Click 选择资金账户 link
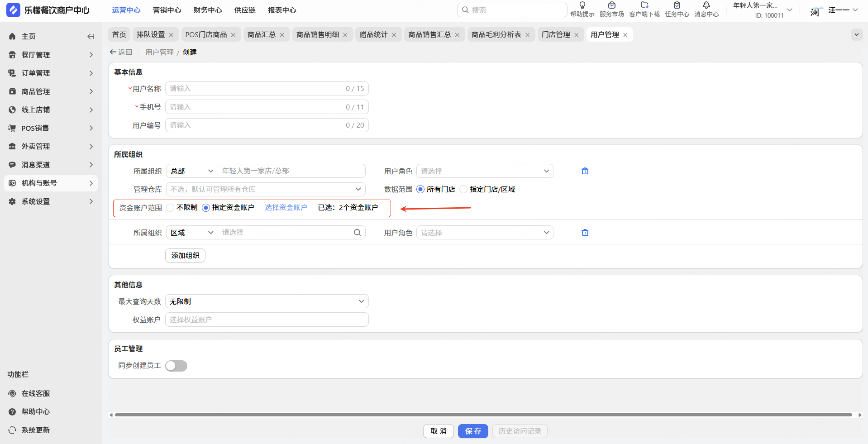This screenshot has height=444, width=868. coord(286,208)
